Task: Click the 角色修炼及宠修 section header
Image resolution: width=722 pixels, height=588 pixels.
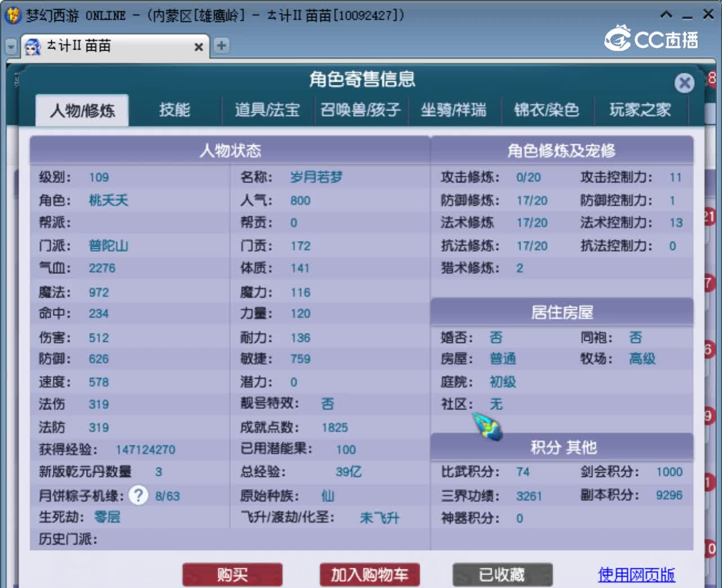Action: pyautogui.click(x=562, y=151)
